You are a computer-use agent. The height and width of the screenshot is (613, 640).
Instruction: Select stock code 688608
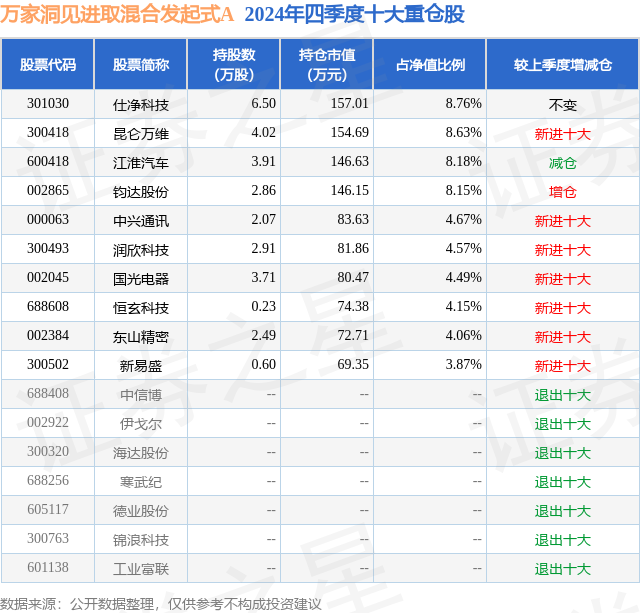(48, 306)
